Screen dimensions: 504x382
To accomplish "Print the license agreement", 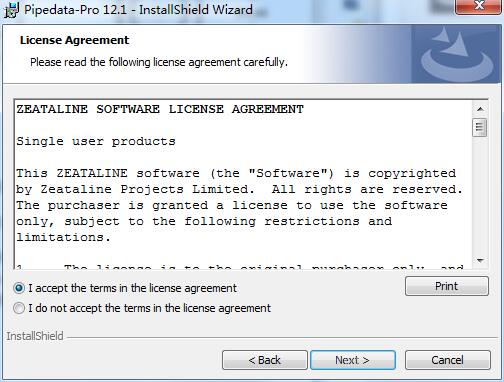I will 447,286.
